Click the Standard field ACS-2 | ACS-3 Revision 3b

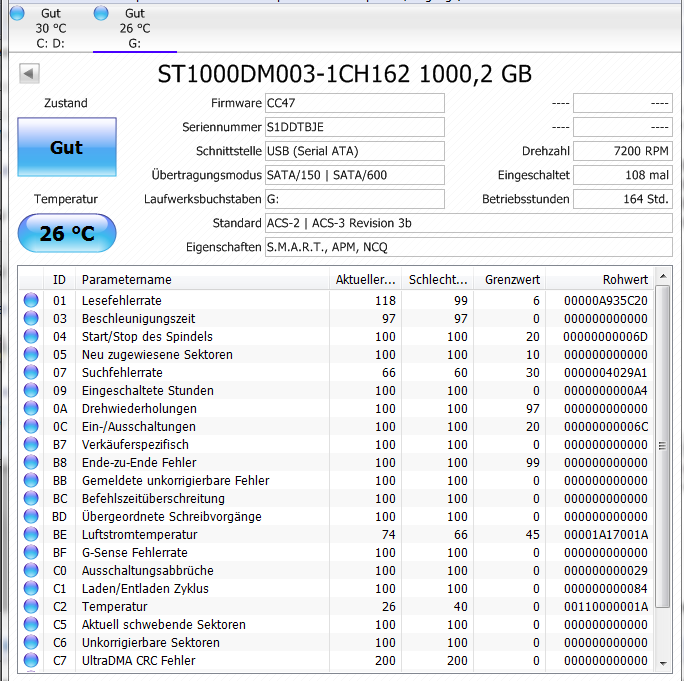click(469, 223)
